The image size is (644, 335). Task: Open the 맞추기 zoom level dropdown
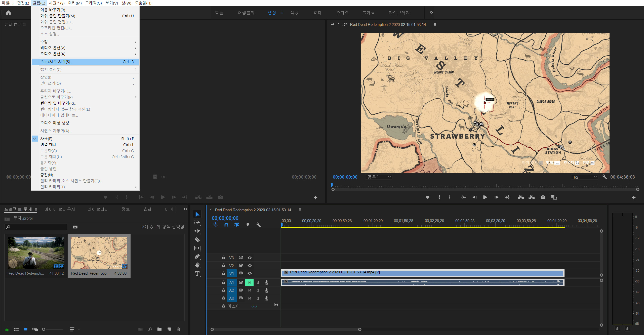point(379,177)
